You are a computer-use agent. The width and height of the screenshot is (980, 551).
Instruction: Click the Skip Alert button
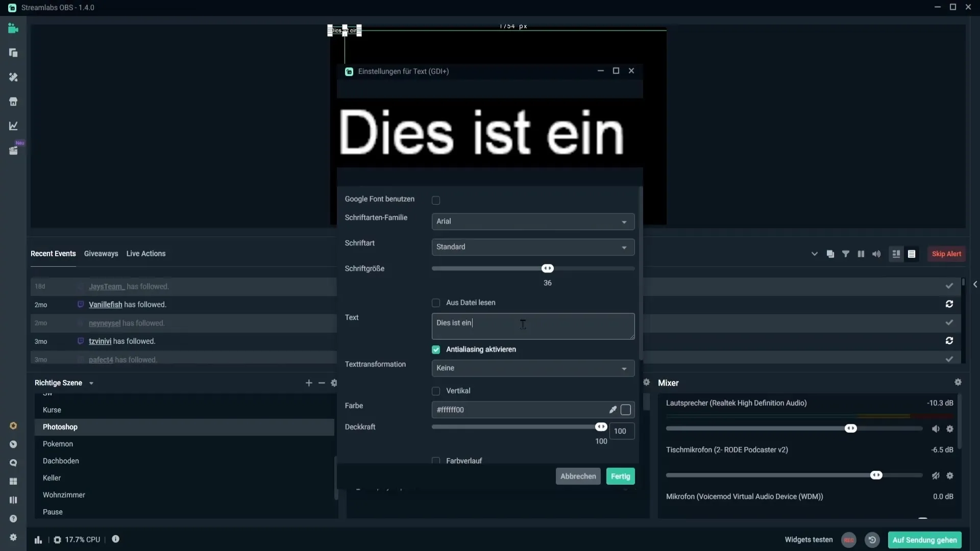click(946, 254)
